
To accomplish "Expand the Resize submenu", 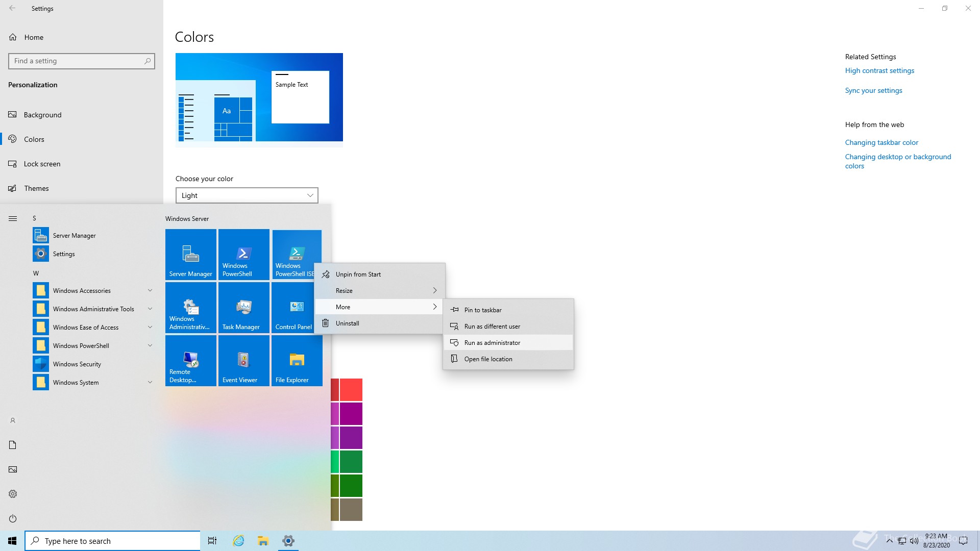I will click(x=379, y=290).
